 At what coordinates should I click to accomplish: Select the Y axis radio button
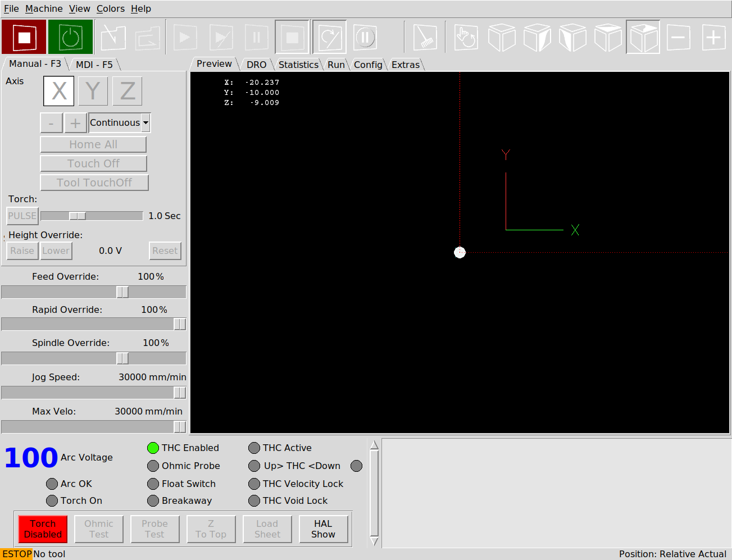coord(93,91)
